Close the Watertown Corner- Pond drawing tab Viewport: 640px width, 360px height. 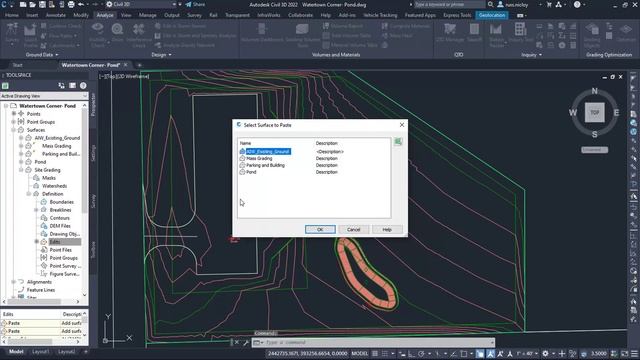click(x=126, y=65)
